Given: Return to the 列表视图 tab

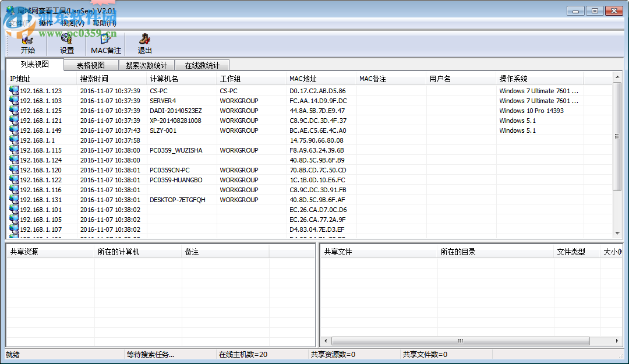Looking at the screenshot, I should coord(34,65).
